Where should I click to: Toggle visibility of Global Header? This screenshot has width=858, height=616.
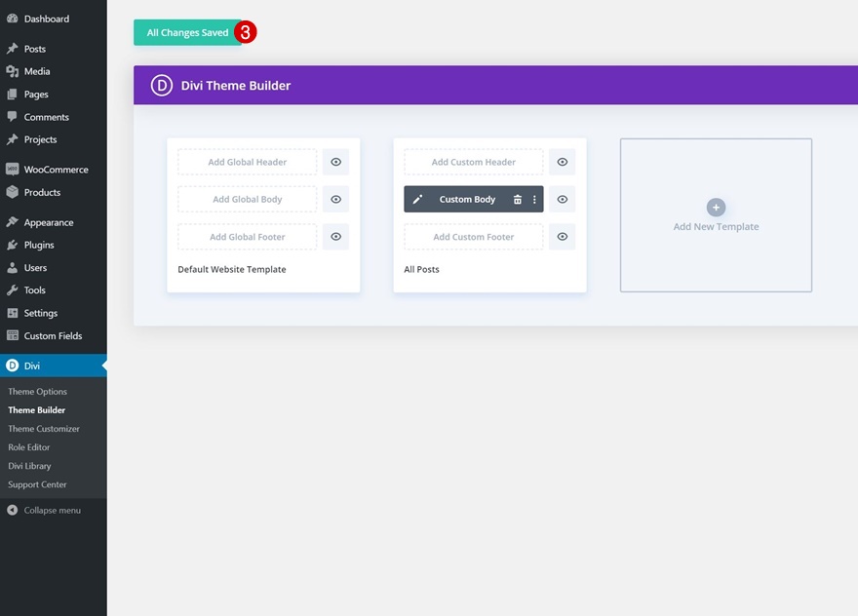(x=336, y=162)
